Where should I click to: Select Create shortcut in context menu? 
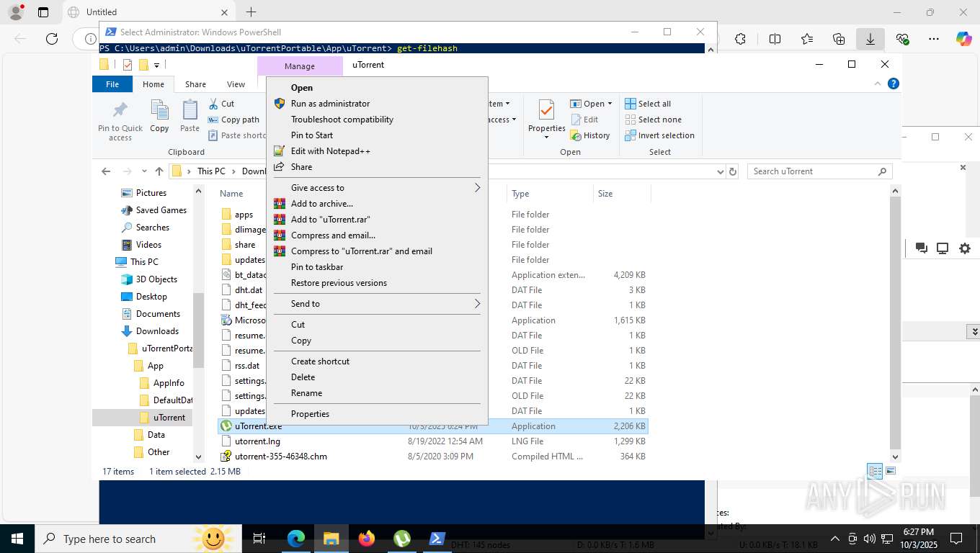[377, 361]
